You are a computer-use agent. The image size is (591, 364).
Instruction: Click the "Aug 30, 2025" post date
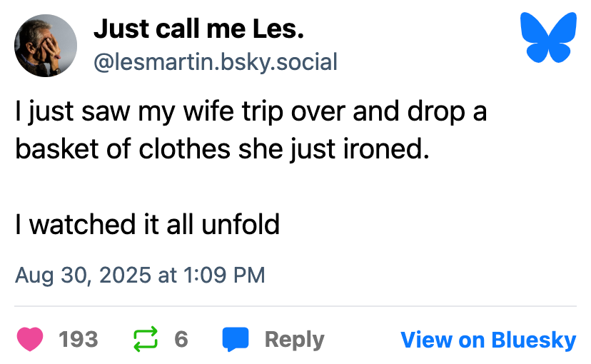84,275
